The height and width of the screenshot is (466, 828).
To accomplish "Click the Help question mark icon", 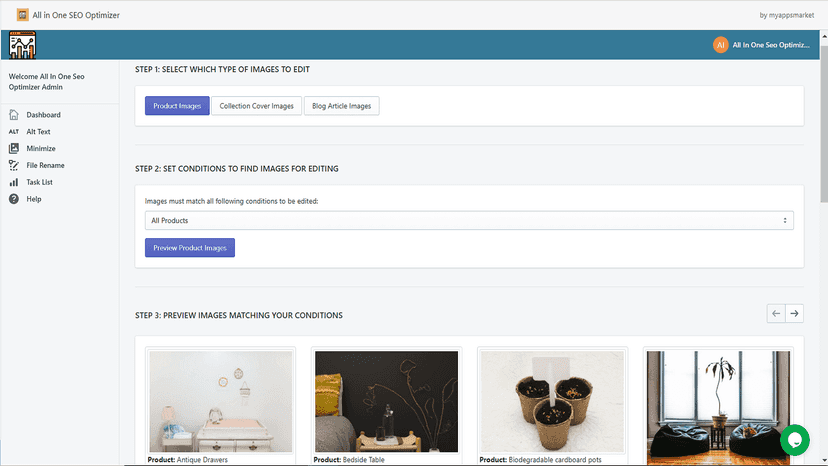I will 14,199.
